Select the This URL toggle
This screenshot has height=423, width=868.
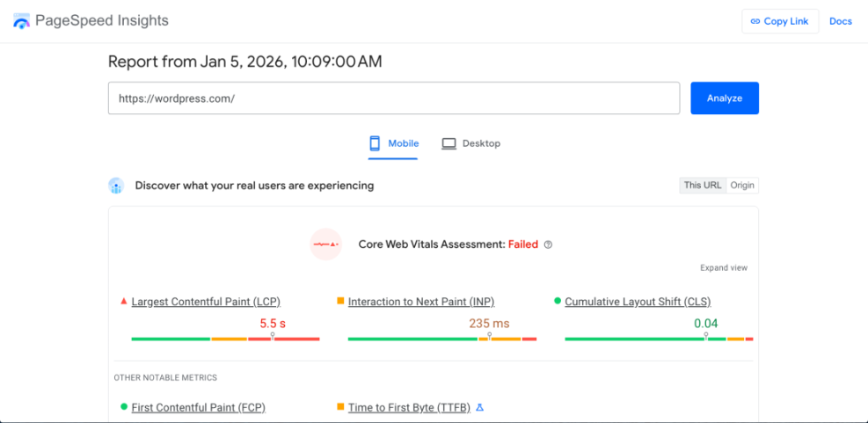[x=703, y=186]
